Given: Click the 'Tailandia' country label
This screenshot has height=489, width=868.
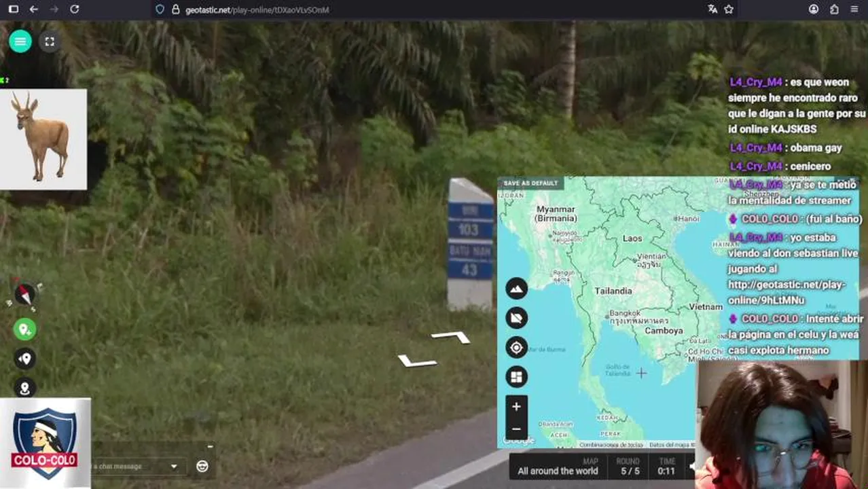Looking at the screenshot, I should [613, 291].
